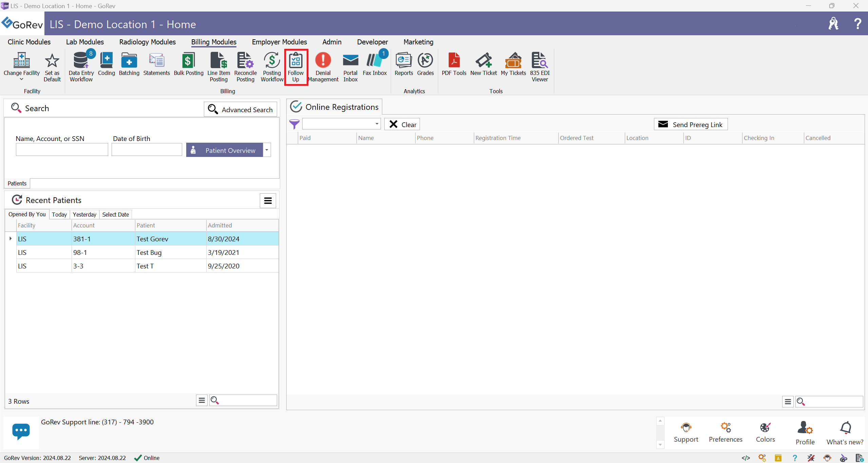Click Send Prereg Link button
Screen dimensions: 868x463
tap(691, 124)
